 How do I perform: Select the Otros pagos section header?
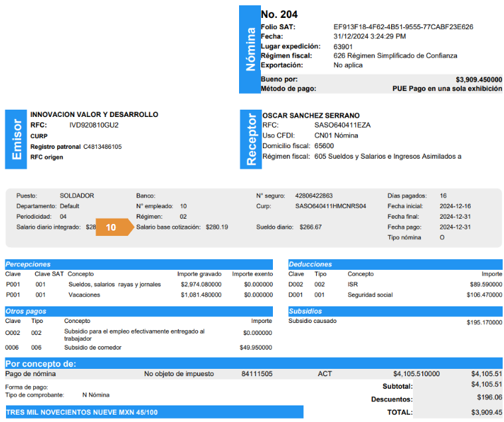(x=138, y=310)
